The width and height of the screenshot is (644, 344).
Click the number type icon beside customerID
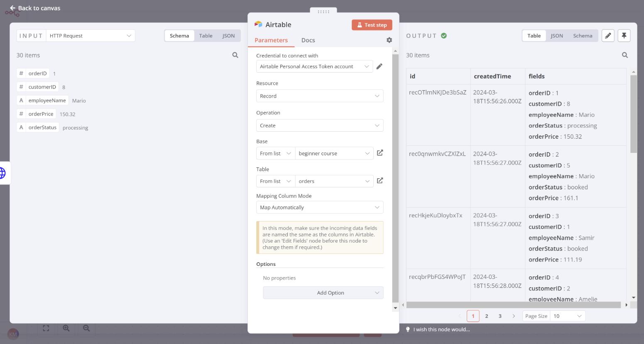coord(21,87)
